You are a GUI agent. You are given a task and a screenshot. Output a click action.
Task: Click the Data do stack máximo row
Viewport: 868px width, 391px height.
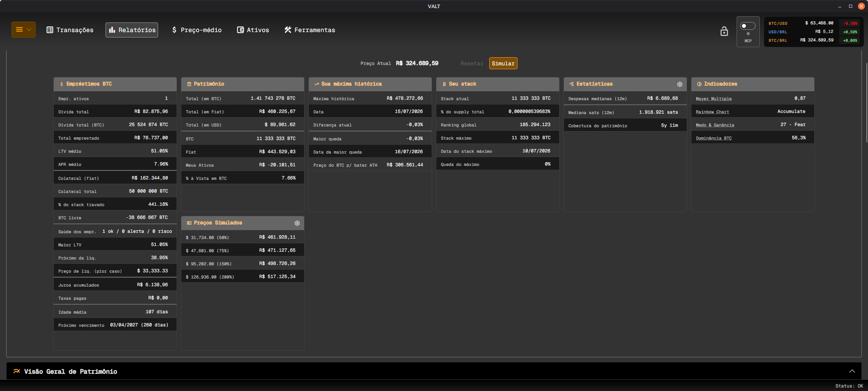pos(498,151)
